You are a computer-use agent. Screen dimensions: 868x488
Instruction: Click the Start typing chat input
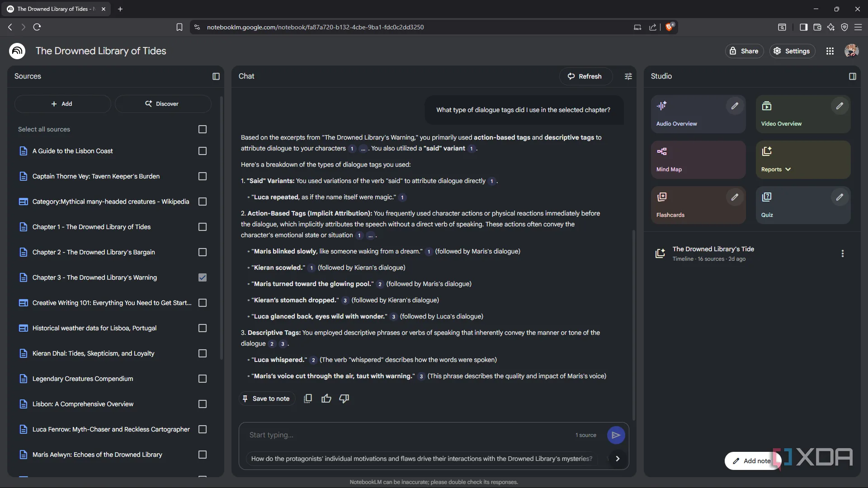(x=407, y=435)
